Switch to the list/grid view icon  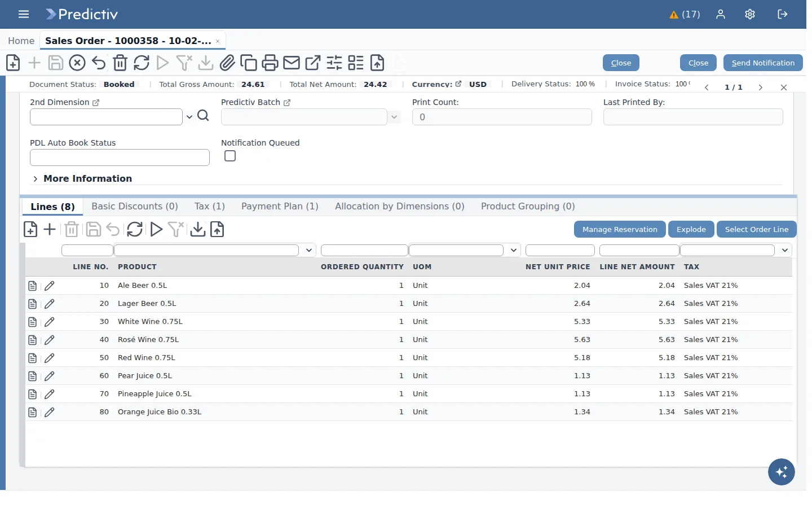click(x=356, y=63)
